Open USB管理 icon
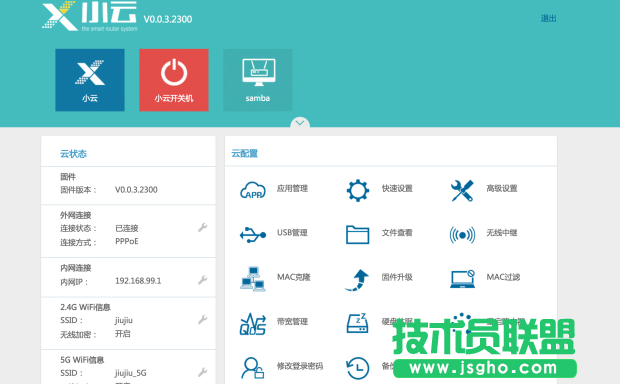Image resolution: width=620 pixels, height=384 pixels. point(253,235)
